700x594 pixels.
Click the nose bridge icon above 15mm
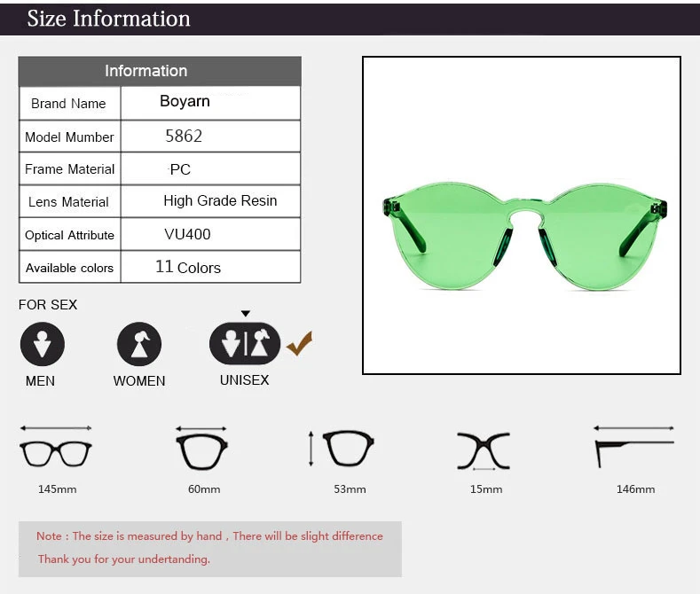click(x=484, y=451)
